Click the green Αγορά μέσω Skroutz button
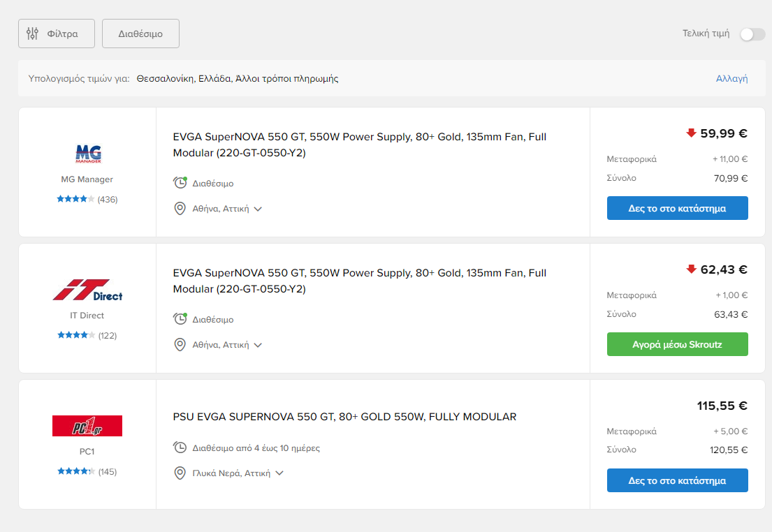 (678, 344)
